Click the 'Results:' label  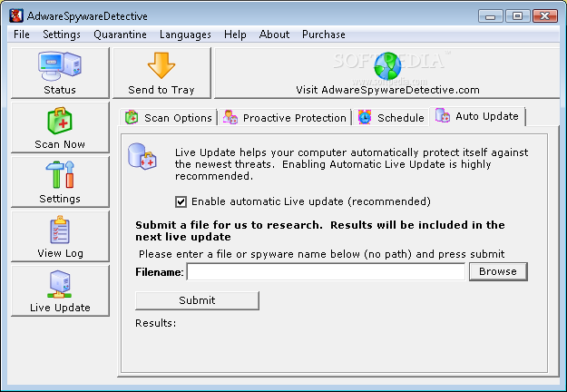[x=155, y=323]
